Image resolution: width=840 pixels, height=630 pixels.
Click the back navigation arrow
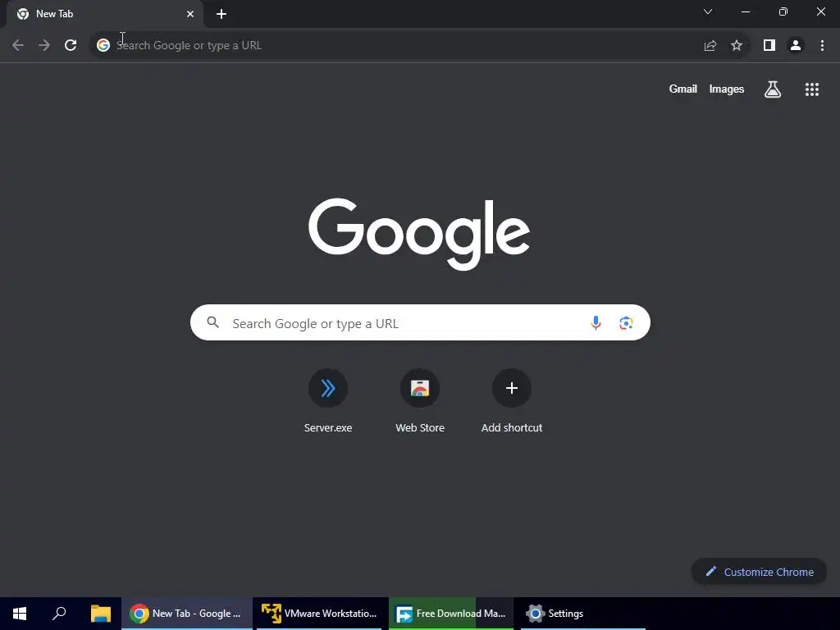18,46
